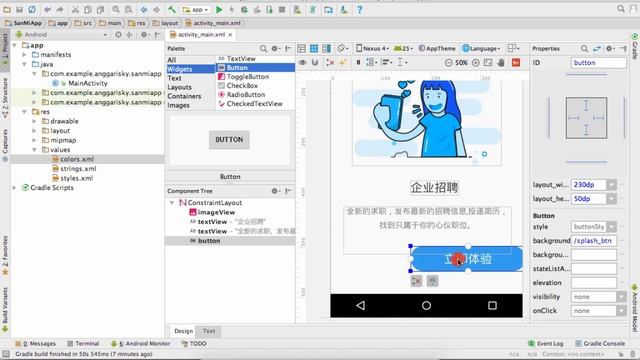This screenshot has width=640, height=360.
Task: Collapse the values folder in project tree
Action: coord(34,150)
